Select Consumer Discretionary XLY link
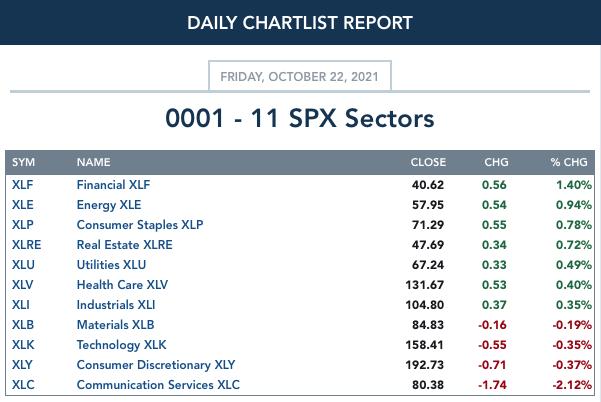The image size is (601, 402). [156, 365]
